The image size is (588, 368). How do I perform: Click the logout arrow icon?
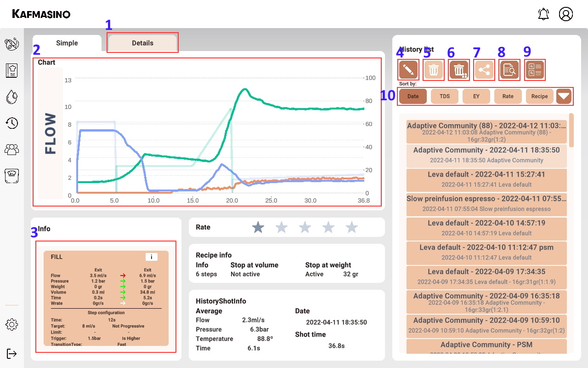(x=12, y=353)
